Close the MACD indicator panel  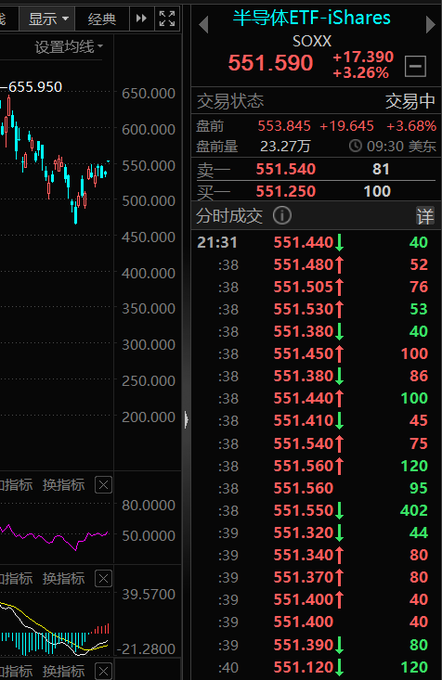click(103, 579)
